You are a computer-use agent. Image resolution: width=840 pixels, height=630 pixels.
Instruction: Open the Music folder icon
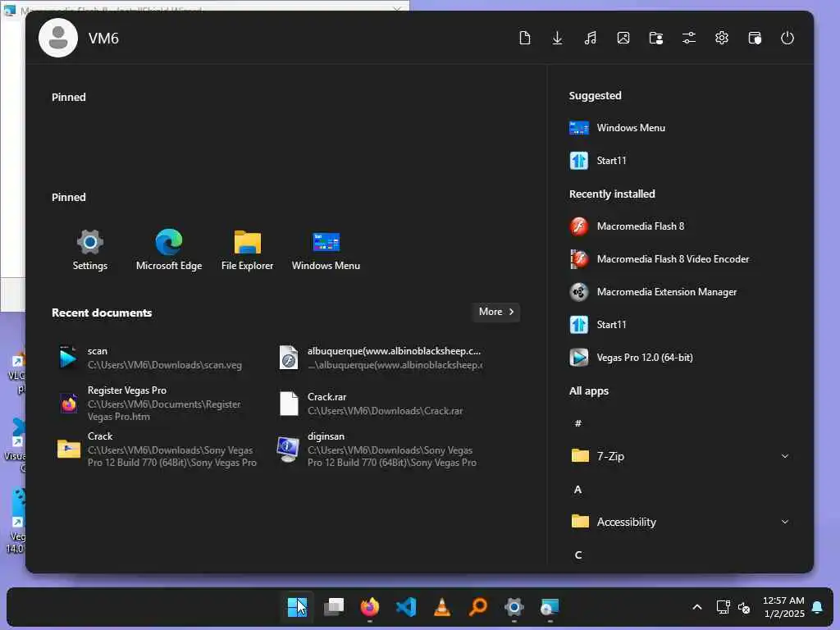591,38
